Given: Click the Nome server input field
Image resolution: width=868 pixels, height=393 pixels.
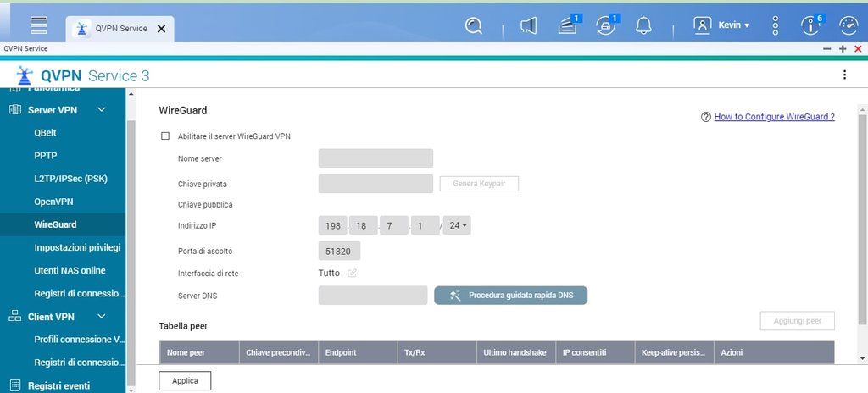Looking at the screenshot, I should point(376,158).
